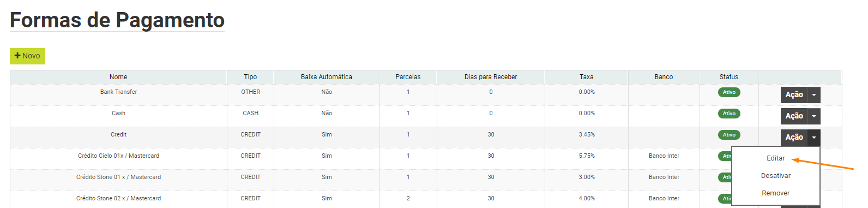This screenshot has width=868, height=208.
Task: Click the Ativo status badge for Cash
Action: pyautogui.click(x=729, y=114)
